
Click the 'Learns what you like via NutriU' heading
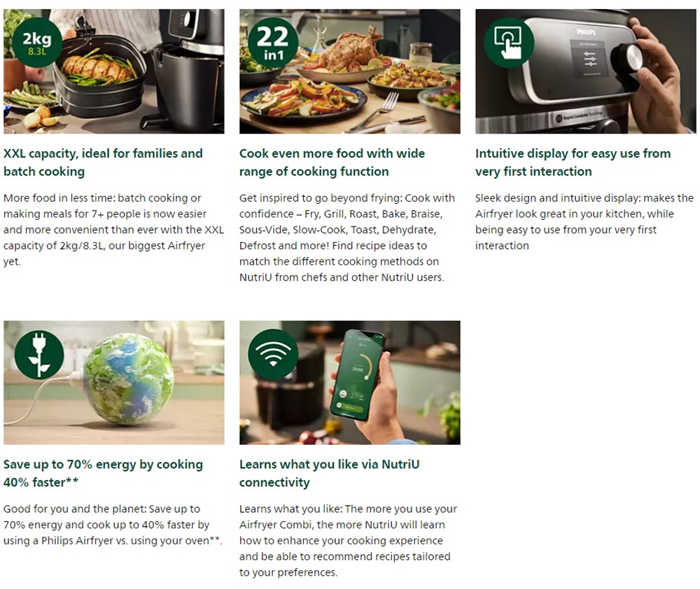330,474
